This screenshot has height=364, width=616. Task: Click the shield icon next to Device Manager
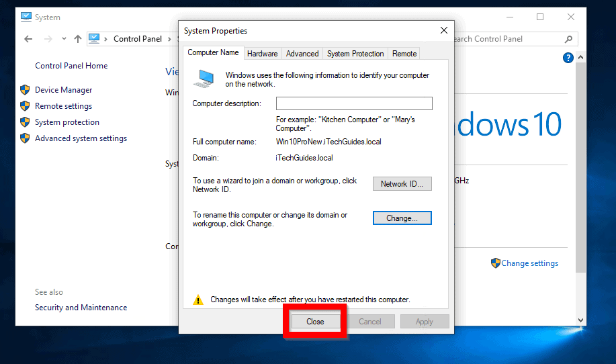25,90
